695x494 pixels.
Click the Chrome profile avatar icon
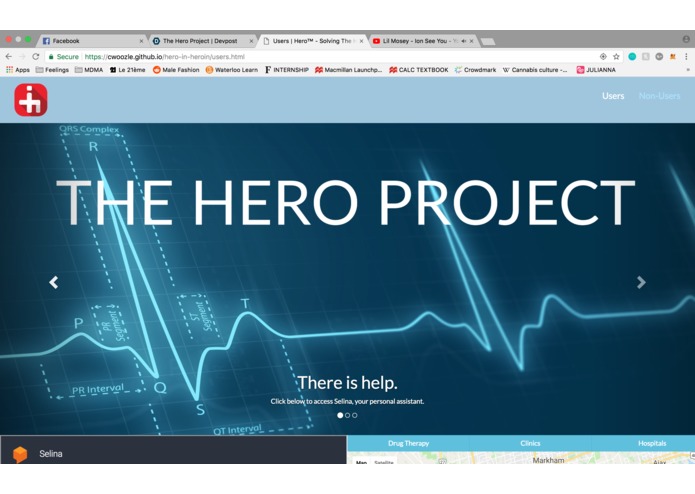click(686, 39)
